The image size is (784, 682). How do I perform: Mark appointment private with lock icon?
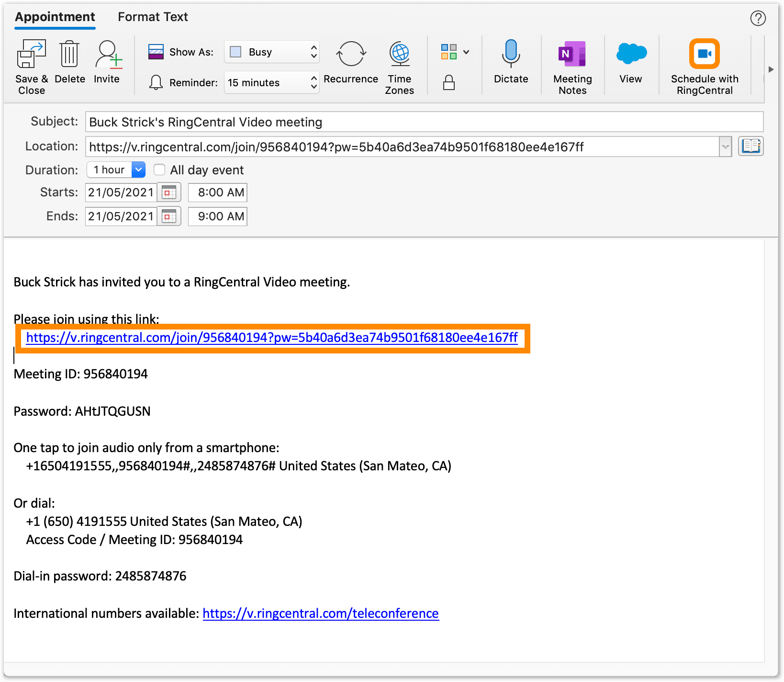[449, 82]
